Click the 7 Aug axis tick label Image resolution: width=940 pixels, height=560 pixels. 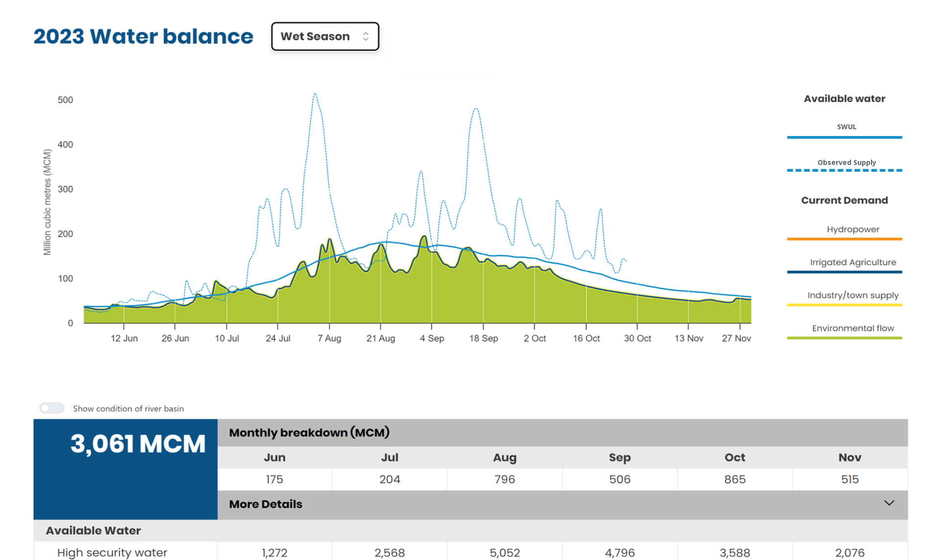(x=329, y=338)
